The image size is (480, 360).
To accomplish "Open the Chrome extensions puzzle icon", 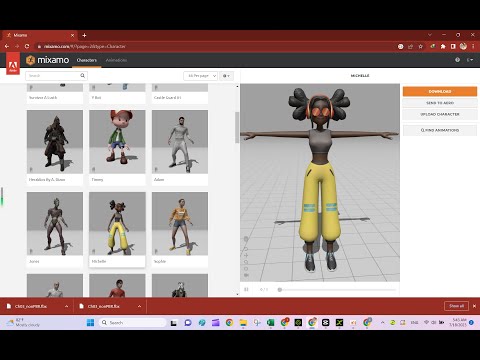I will click(443, 46).
